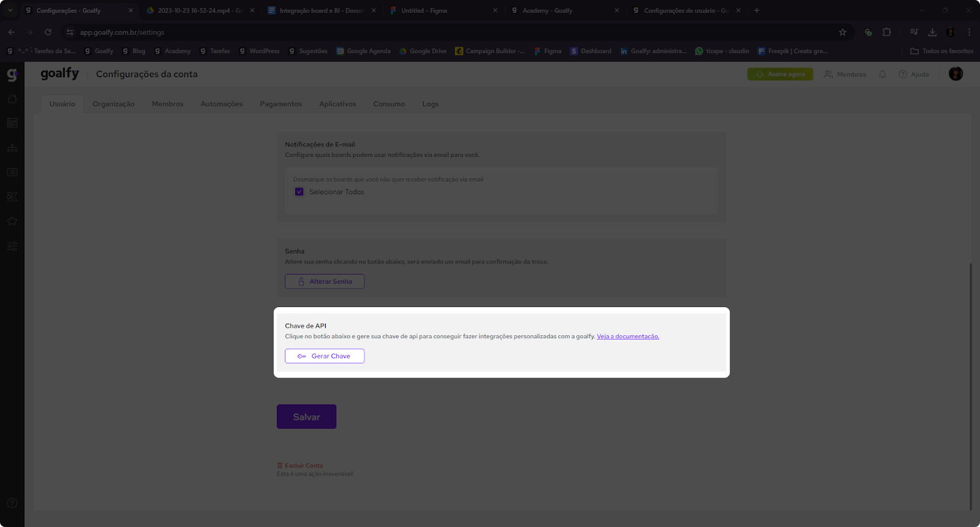The image size is (980, 527).
Task: Bookmark this page with the star
Action: [843, 32]
